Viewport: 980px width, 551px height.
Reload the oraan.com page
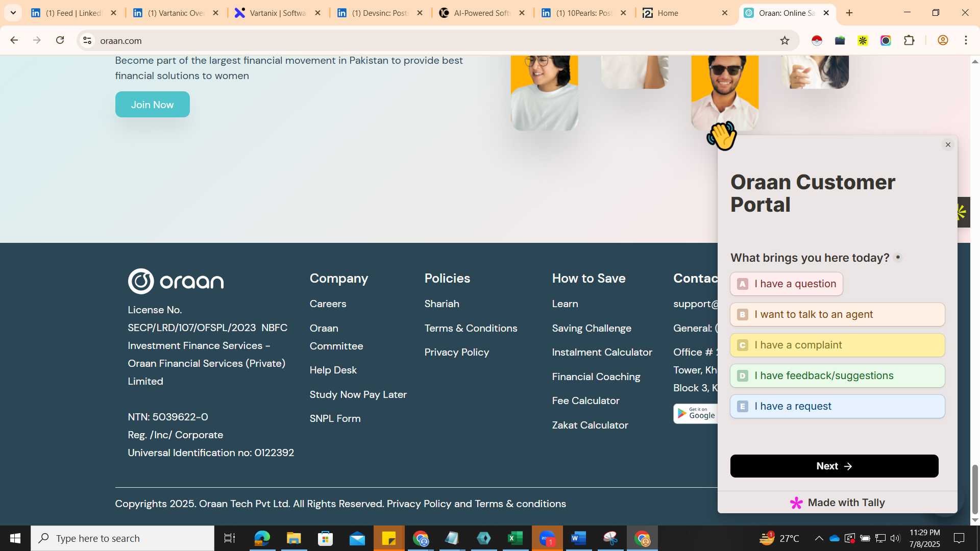tap(60, 40)
